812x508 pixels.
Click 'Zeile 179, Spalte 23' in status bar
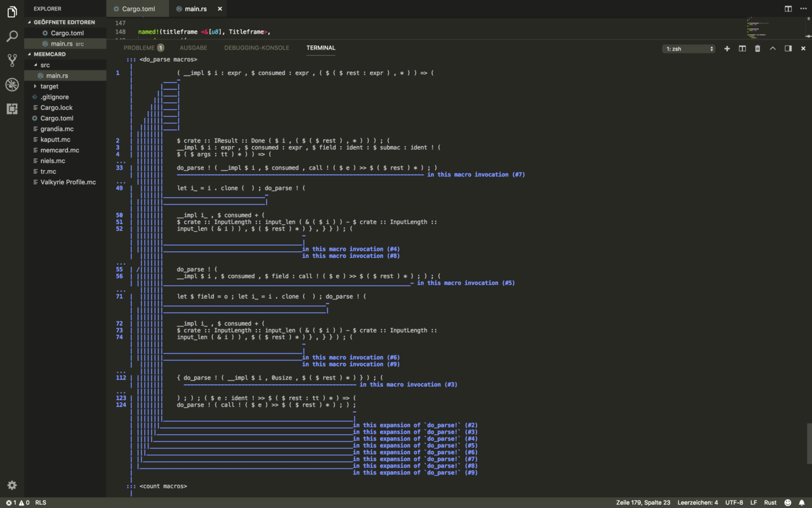tap(643, 502)
